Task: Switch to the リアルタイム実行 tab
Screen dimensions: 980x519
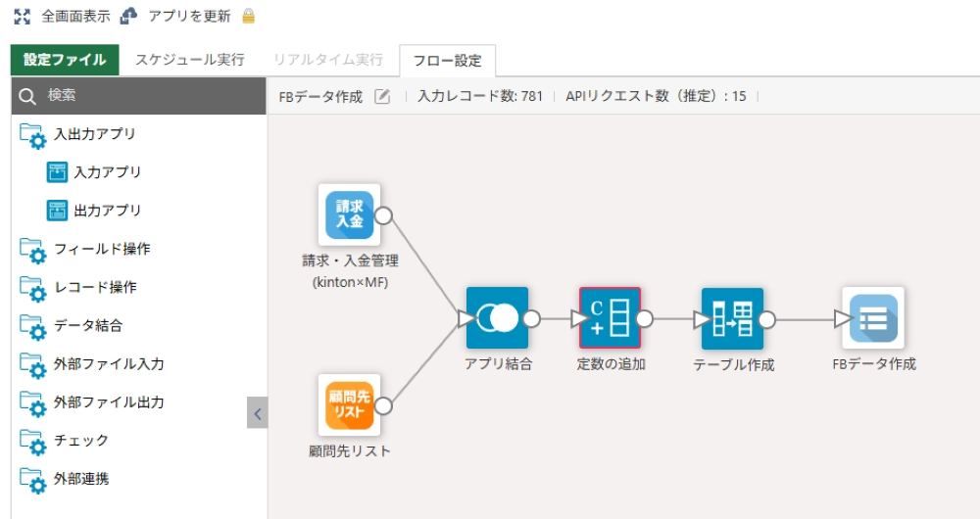Action: pyautogui.click(x=328, y=60)
